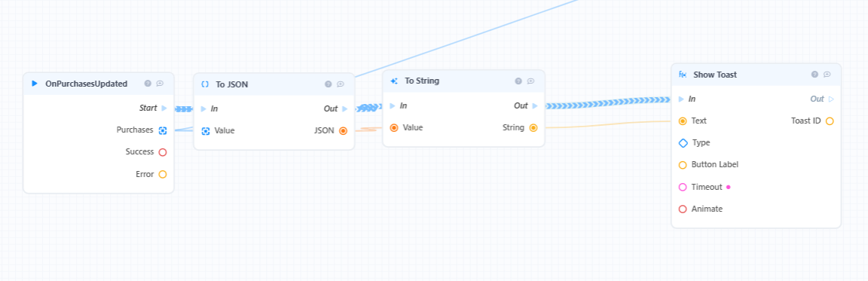Select the Success output pin

click(x=163, y=152)
